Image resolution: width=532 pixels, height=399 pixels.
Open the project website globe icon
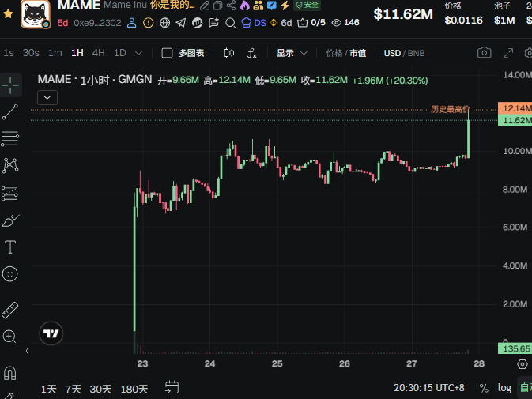click(165, 23)
